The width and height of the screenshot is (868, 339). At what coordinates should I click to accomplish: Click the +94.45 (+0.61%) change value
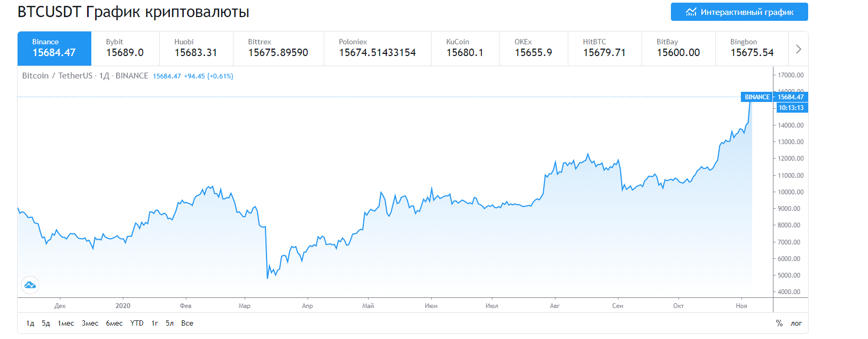click(x=208, y=76)
